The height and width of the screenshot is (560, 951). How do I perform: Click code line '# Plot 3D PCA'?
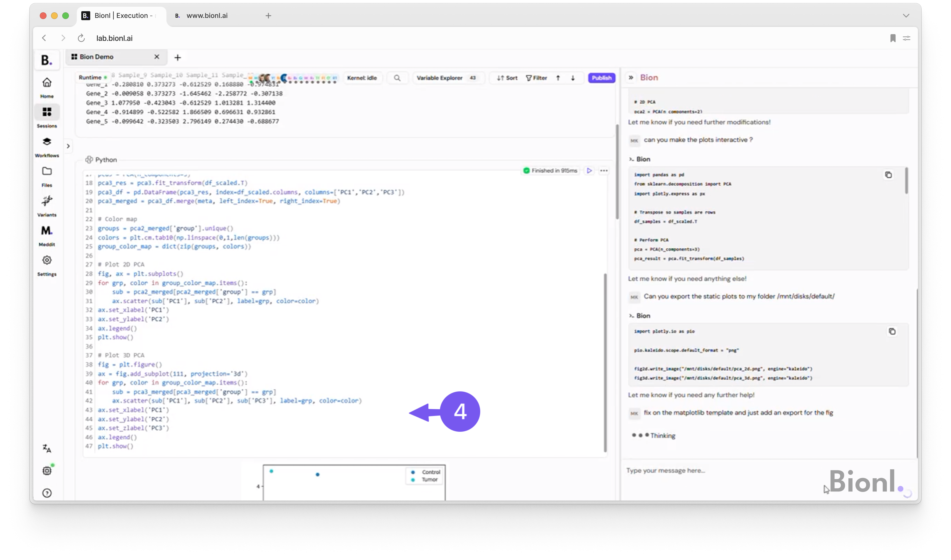pyautogui.click(x=121, y=355)
